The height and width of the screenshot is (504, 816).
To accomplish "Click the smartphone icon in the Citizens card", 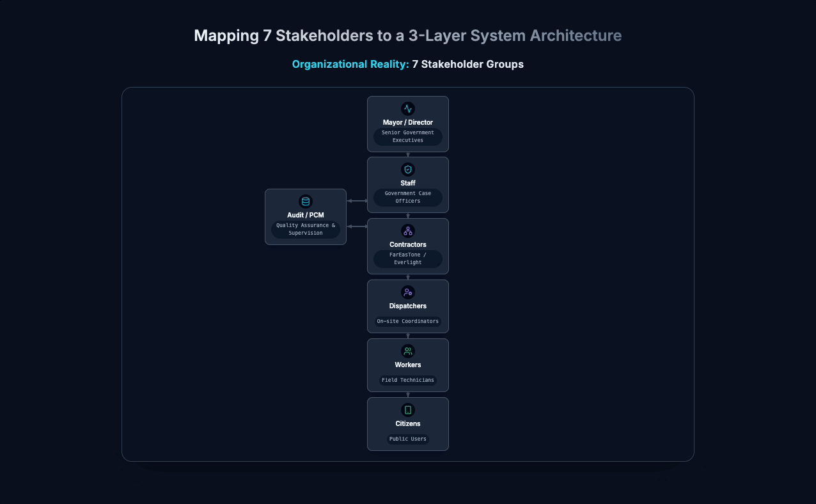I will [x=408, y=410].
